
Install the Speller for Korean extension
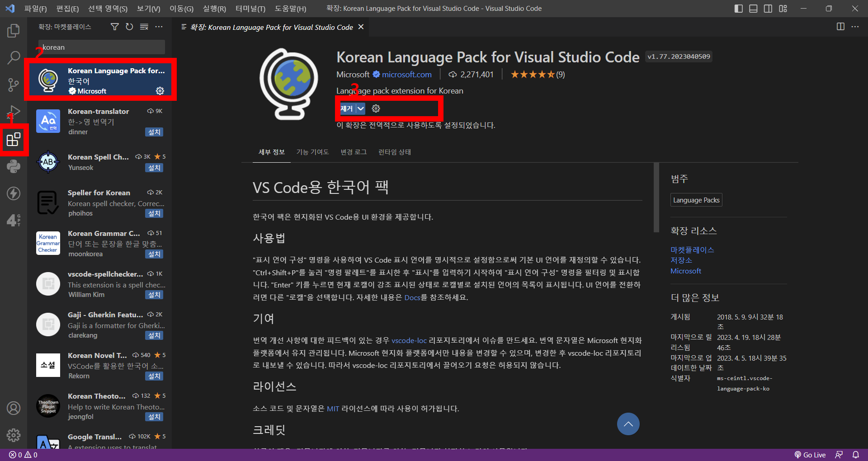pyautogui.click(x=154, y=213)
